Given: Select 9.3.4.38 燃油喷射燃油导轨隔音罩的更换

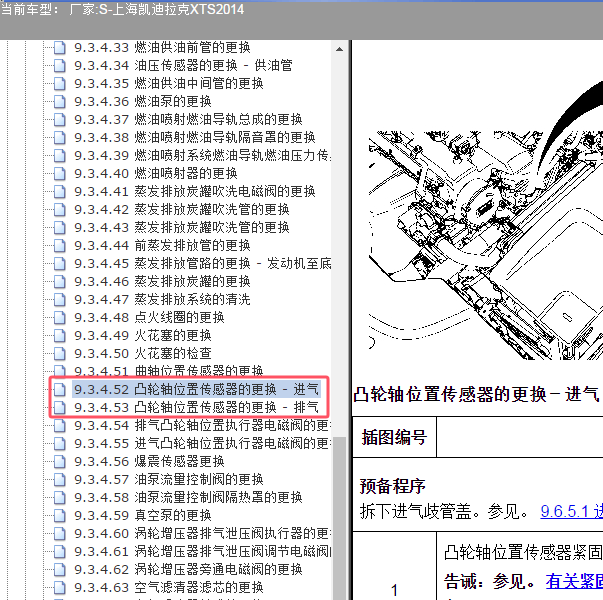Looking at the screenshot, I should click(x=195, y=137).
